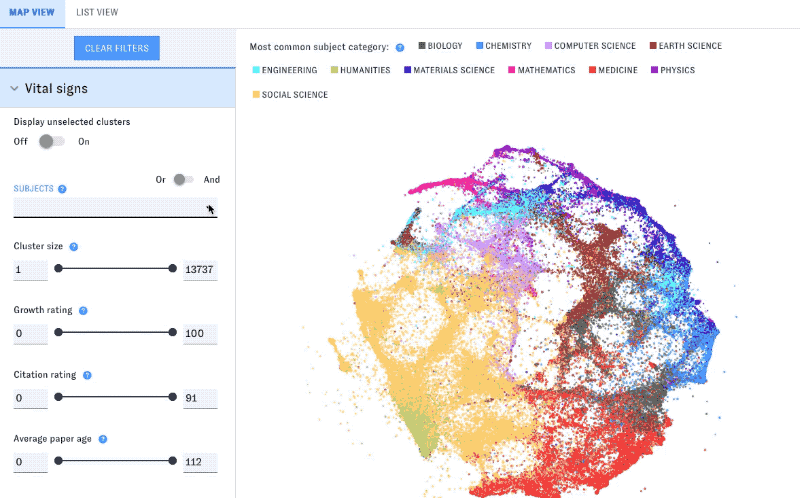Viewport: 800px width, 498px height.
Task: Click the Clear Filters button
Action: coord(117,48)
